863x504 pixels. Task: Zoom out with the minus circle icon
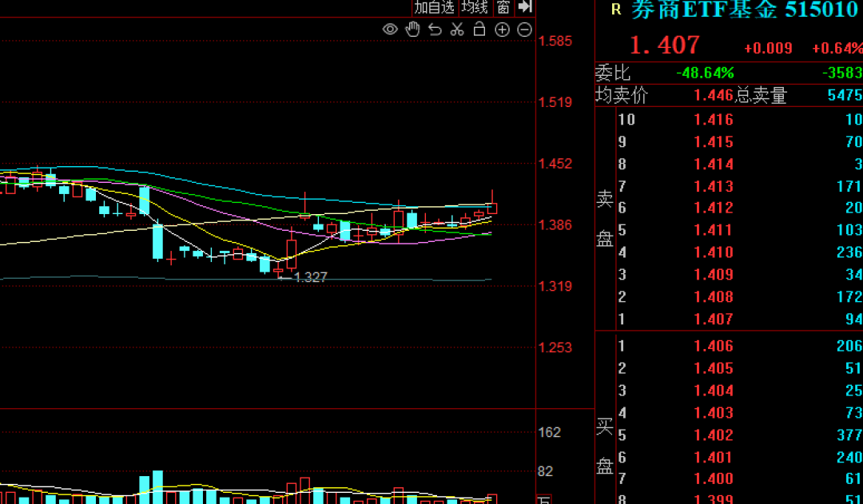[524, 30]
